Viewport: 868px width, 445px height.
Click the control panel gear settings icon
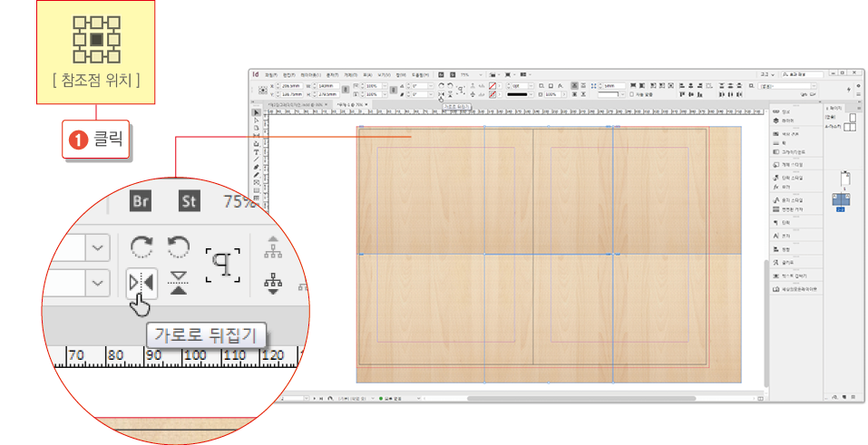(859, 86)
